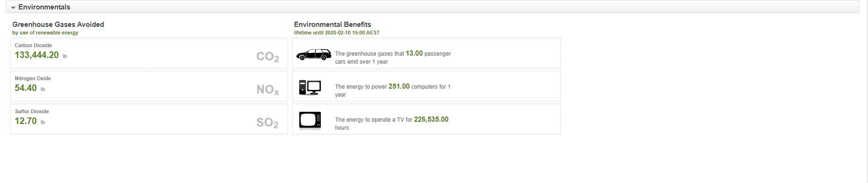Click the CO2 symbol

coord(268,57)
